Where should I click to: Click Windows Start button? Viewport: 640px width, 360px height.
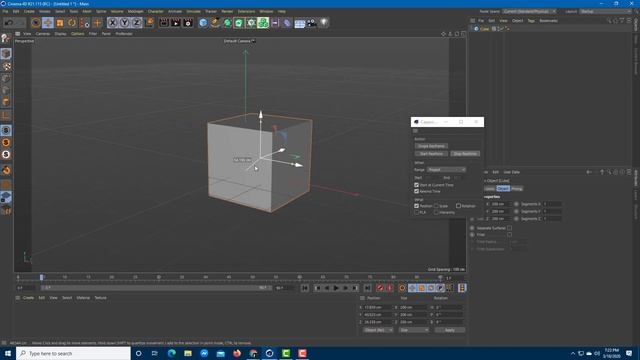(x=7, y=353)
